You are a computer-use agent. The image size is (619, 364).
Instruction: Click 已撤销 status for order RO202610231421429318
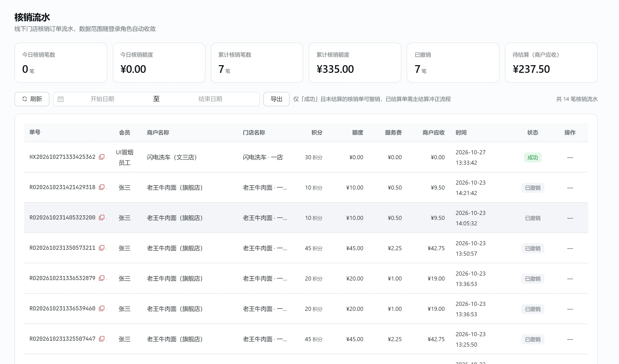[x=533, y=188]
